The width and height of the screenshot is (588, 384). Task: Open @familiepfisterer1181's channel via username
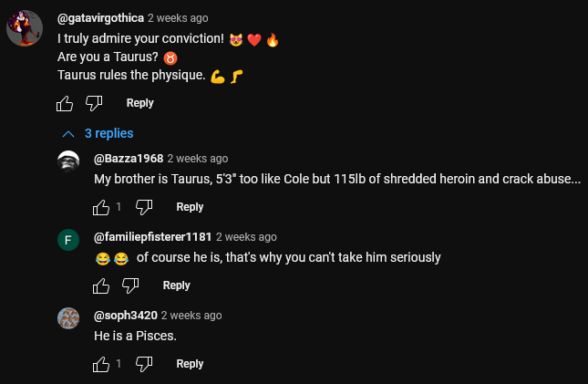tap(152, 237)
